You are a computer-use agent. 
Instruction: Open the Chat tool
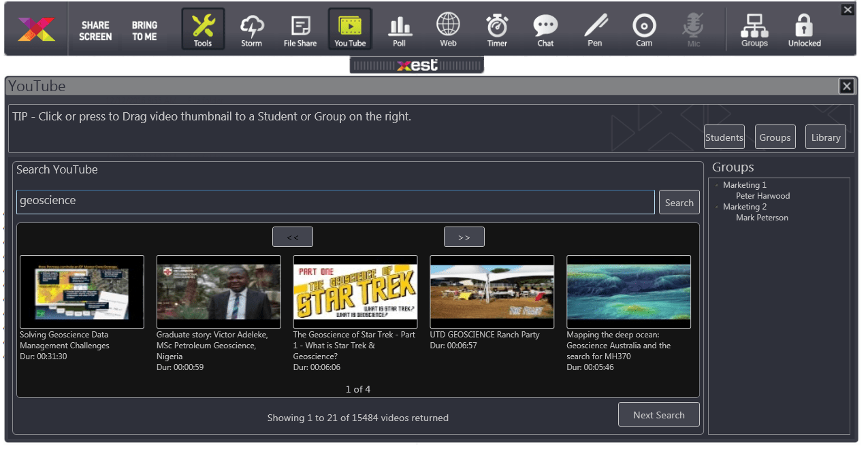point(546,31)
